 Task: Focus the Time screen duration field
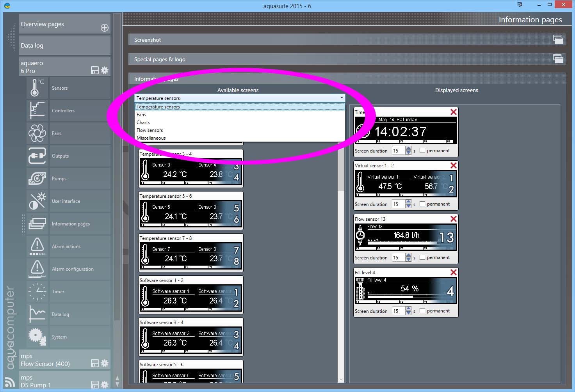pos(399,151)
